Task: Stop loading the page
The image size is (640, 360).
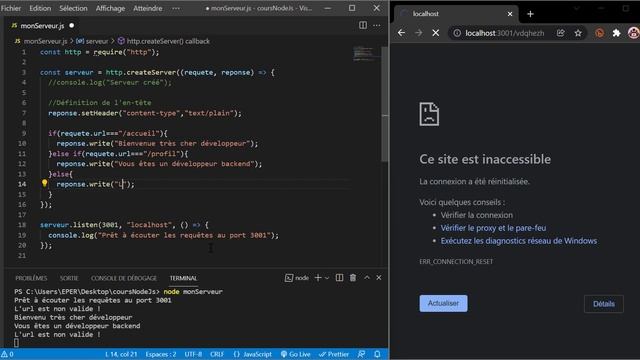Action: pyautogui.click(x=436, y=33)
